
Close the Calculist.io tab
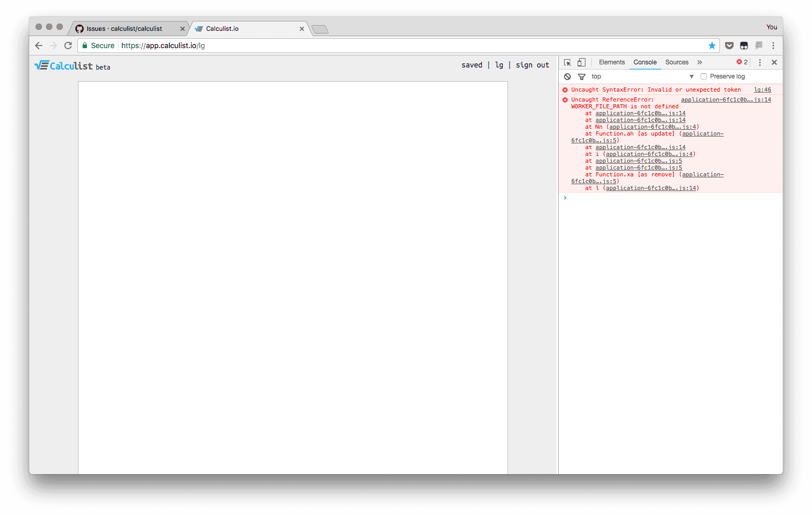click(302, 29)
